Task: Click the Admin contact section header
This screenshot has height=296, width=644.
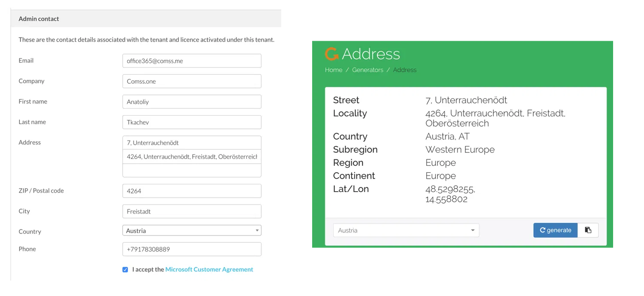Action: pos(146,18)
